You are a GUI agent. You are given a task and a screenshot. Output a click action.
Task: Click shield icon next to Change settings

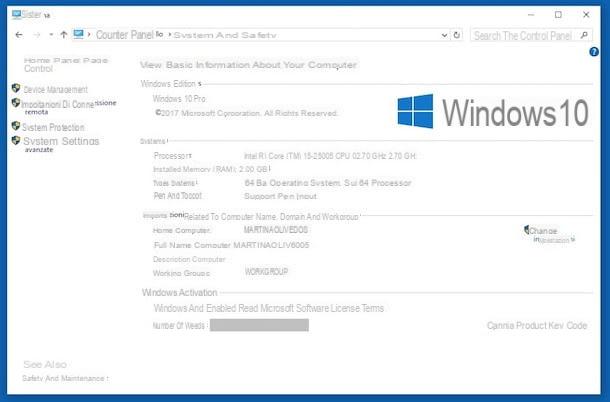[x=526, y=230]
